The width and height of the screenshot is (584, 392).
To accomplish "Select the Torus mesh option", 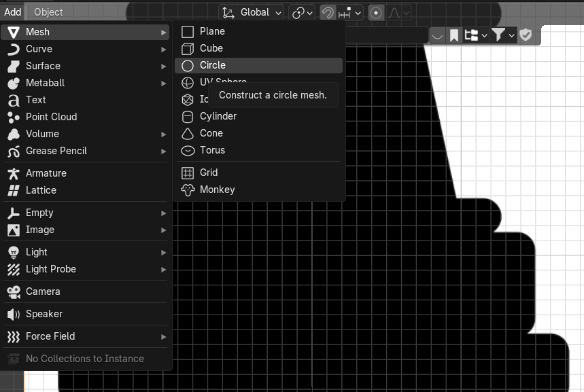I will (212, 150).
